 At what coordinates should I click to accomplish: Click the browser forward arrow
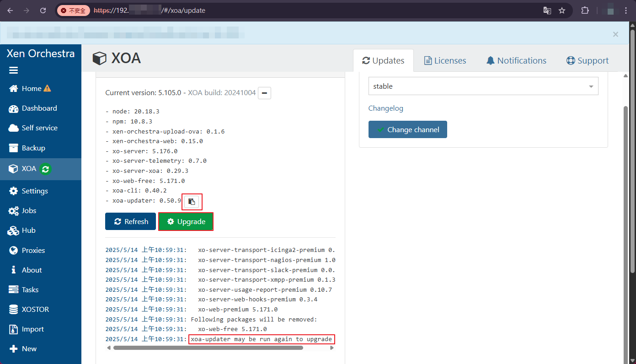coord(27,11)
